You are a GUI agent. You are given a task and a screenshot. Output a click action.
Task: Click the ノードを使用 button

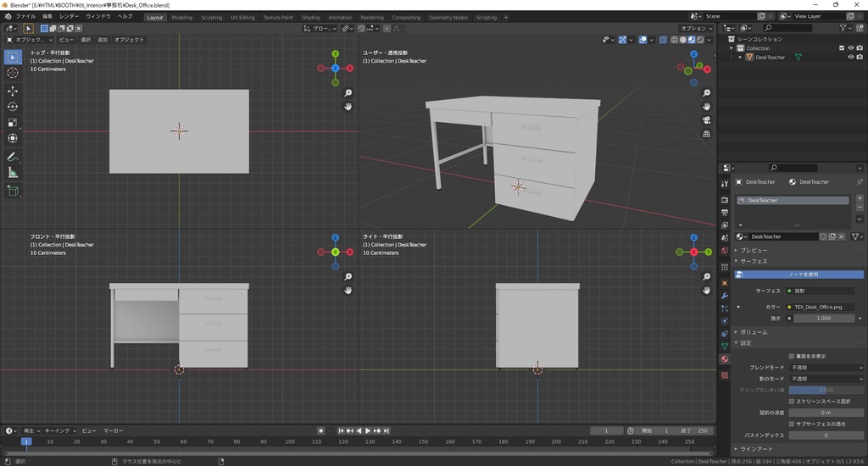click(804, 275)
